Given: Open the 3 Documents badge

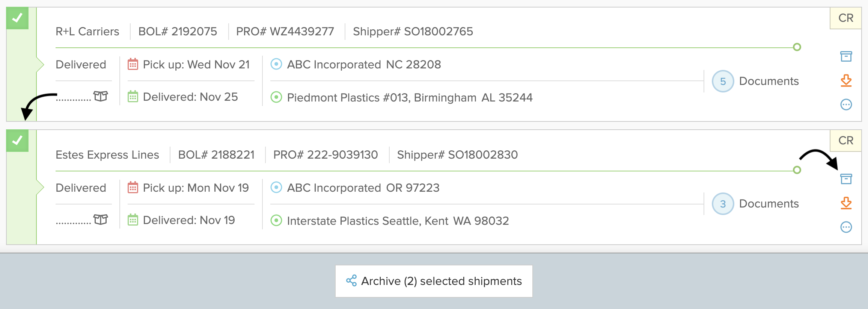Looking at the screenshot, I should tap(723, 204).
